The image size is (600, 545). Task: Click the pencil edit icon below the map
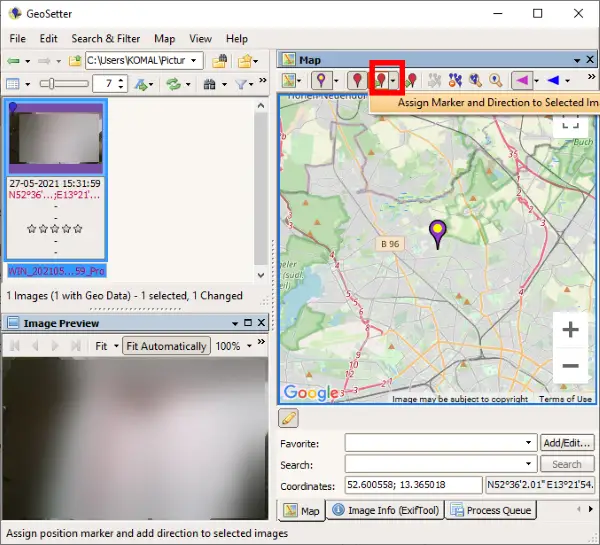pyautogui.click(x=289, y=418)
